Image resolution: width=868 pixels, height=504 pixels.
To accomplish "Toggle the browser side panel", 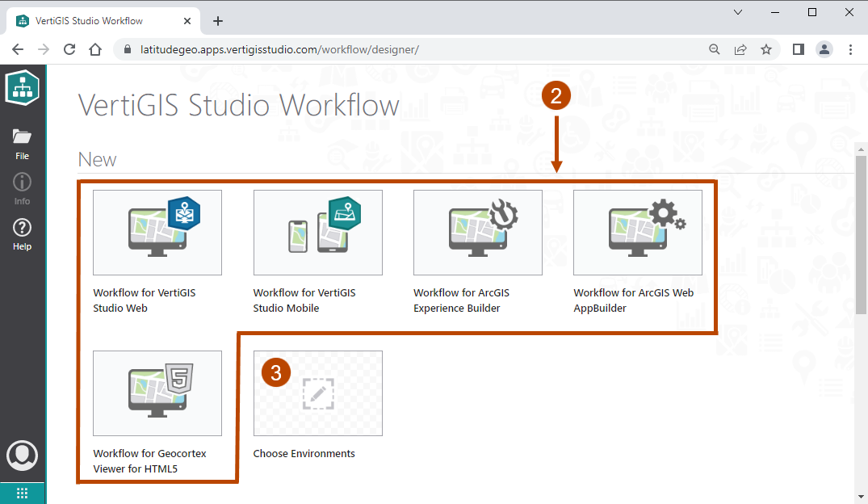I will click(x=798, y=49).
